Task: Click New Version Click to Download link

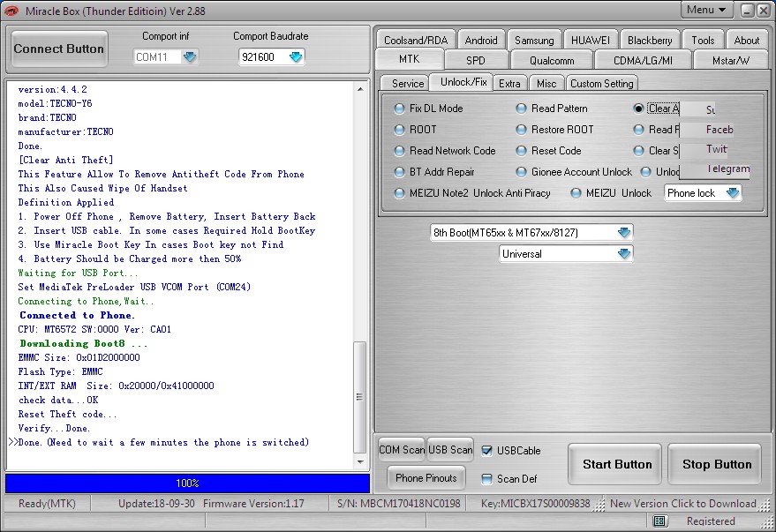Action: coord(683,503)
